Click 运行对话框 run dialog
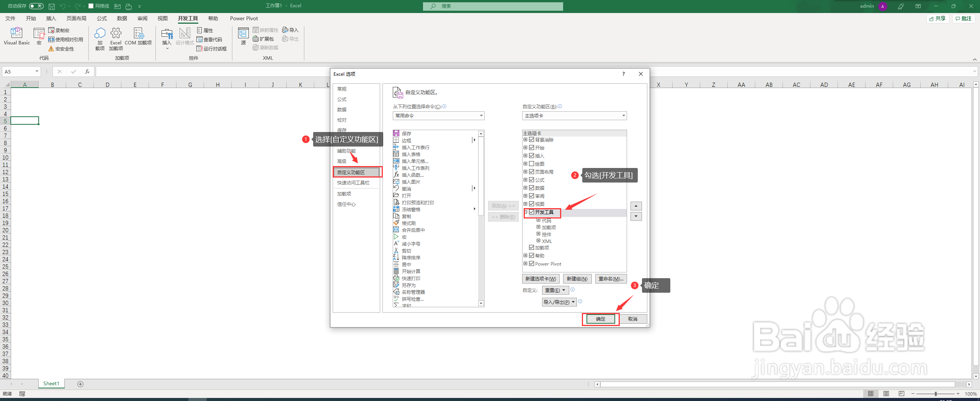Viewport: 980px width, 401px height. (212, 49)
